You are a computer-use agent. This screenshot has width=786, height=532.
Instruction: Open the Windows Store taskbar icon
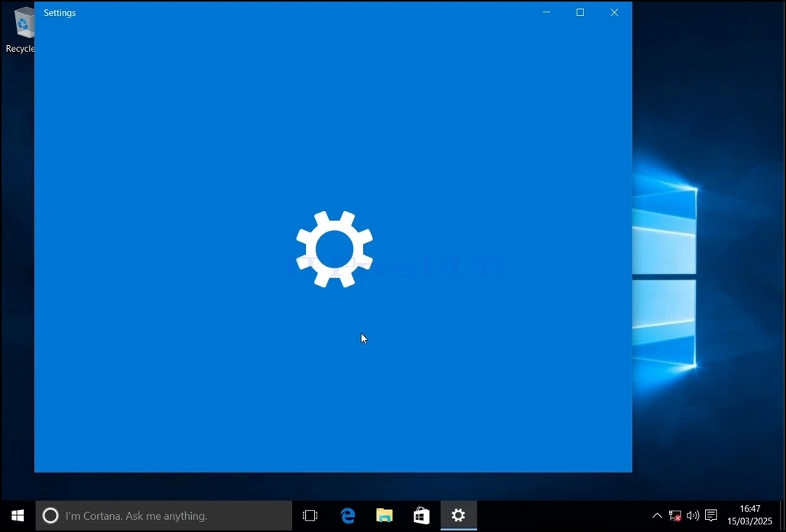(421, 515)
